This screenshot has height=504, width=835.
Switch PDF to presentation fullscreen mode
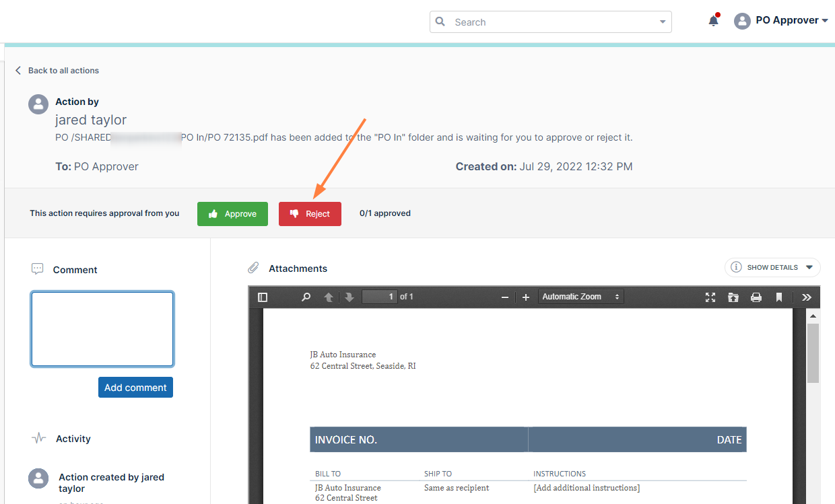pos(710,297)
